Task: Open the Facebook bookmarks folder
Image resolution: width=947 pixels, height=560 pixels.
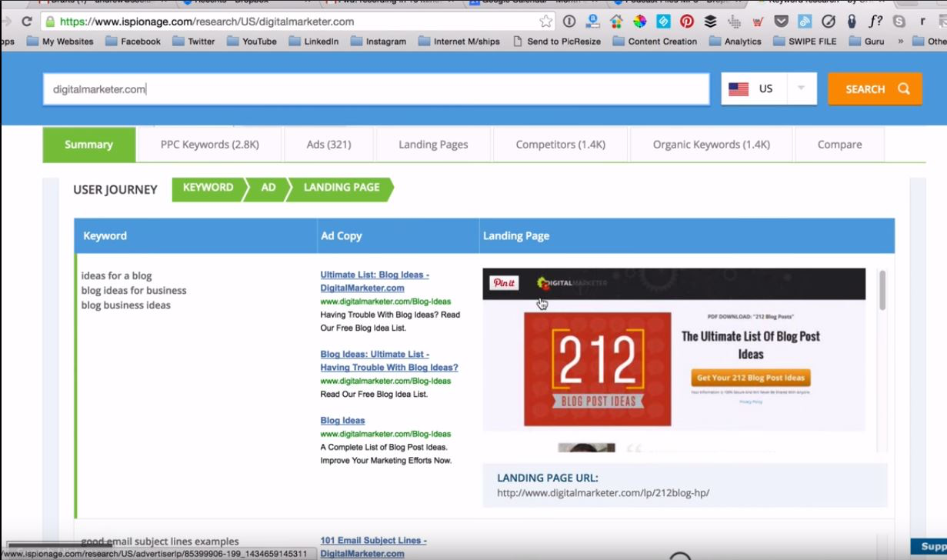Action: 133,42
